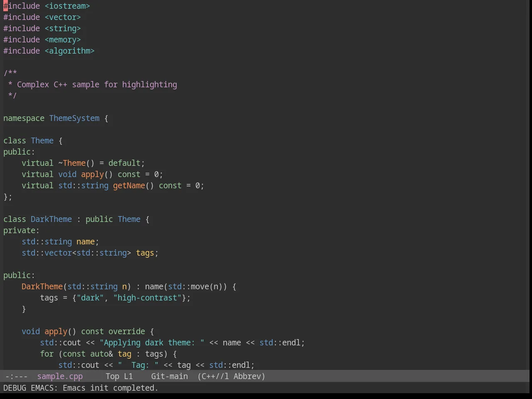Click the 'ThemeSystem' namespace name

[x=74, y=118]
